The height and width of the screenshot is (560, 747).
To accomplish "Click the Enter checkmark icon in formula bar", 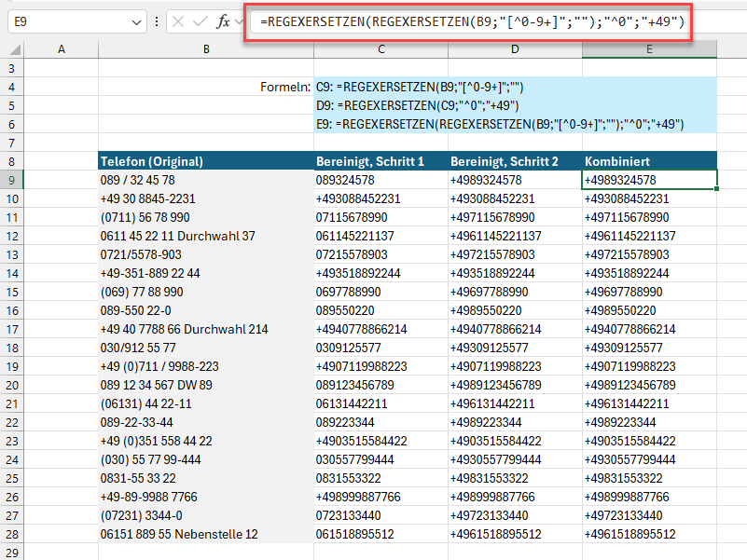I will [x=201, y=21].
